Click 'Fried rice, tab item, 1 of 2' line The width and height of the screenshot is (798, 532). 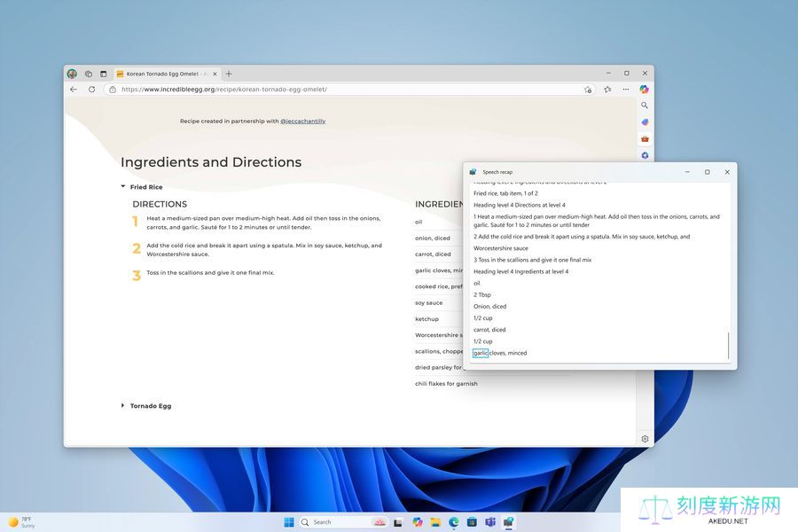[x=505, y=193]
